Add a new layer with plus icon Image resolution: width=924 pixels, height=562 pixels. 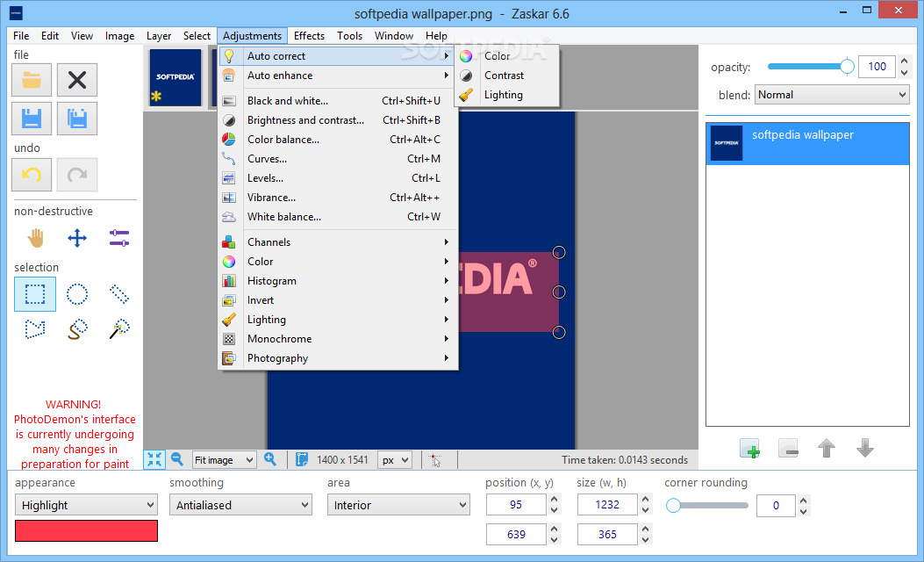pos(750,448)
